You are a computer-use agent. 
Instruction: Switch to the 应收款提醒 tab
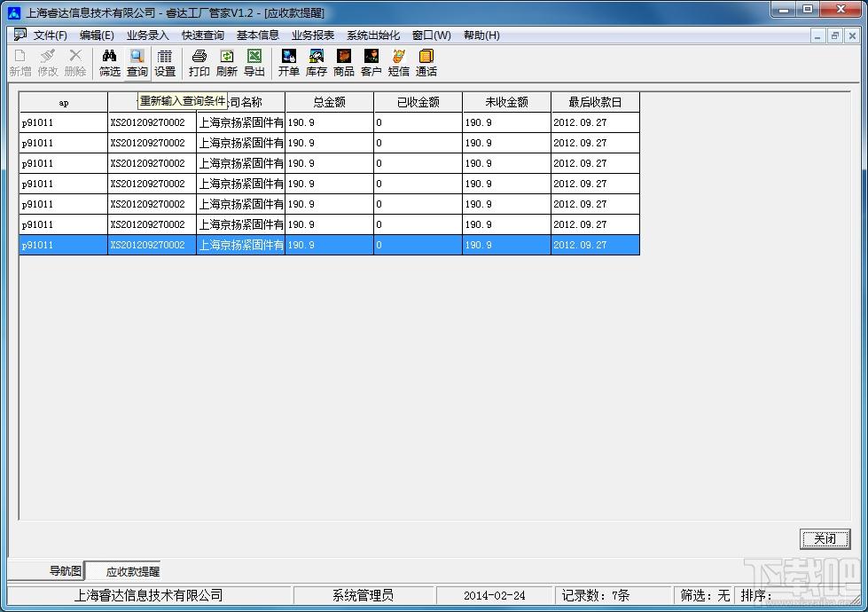(123, 571)
